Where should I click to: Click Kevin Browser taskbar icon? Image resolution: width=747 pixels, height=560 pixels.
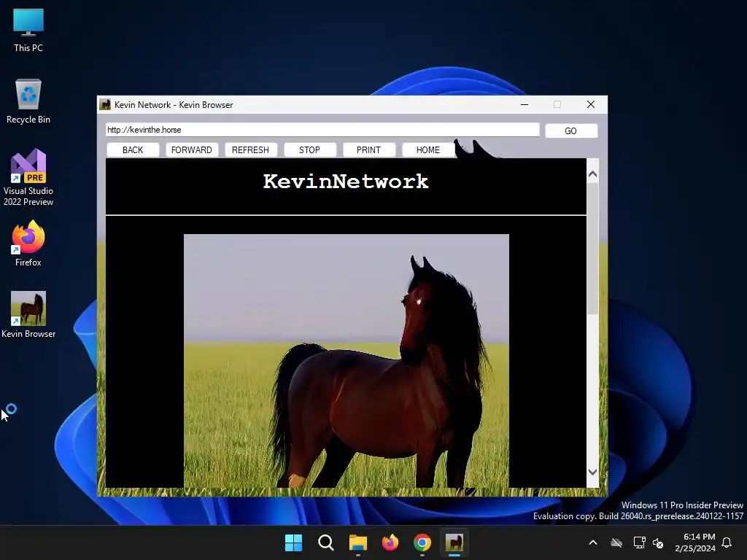click(x=454, y=542)
